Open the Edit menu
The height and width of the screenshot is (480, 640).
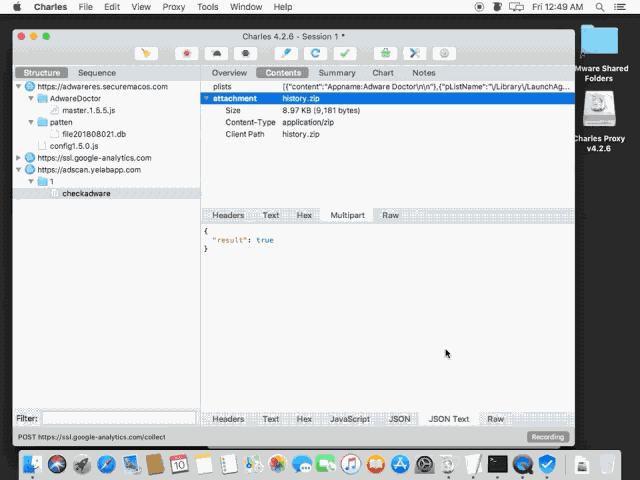tap(111, 7)
